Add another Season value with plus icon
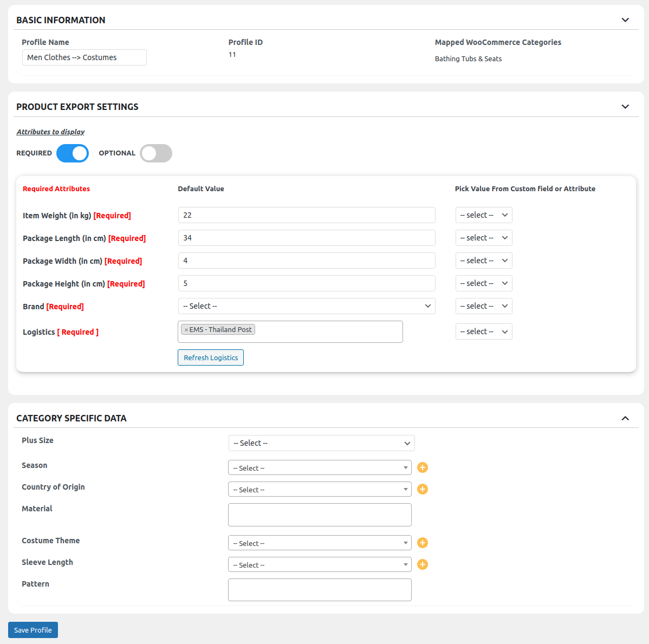 [x=422, y=467]
